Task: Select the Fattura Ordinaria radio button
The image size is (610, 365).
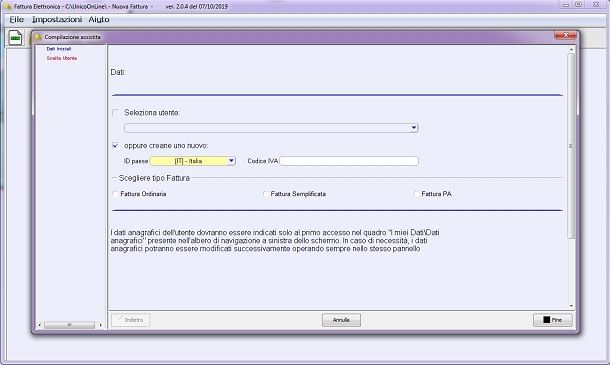Action: point(116,194)
